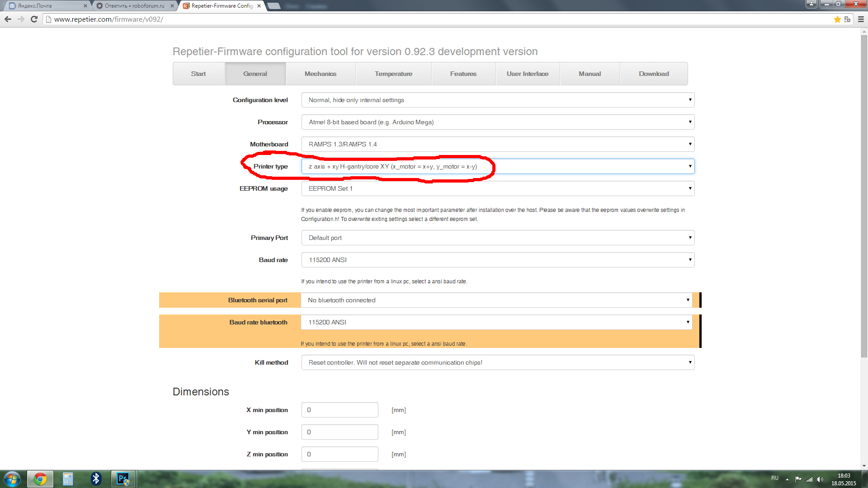Click X min position input field
The width and height of the screenshot is (868, 488).
point(340,410)
